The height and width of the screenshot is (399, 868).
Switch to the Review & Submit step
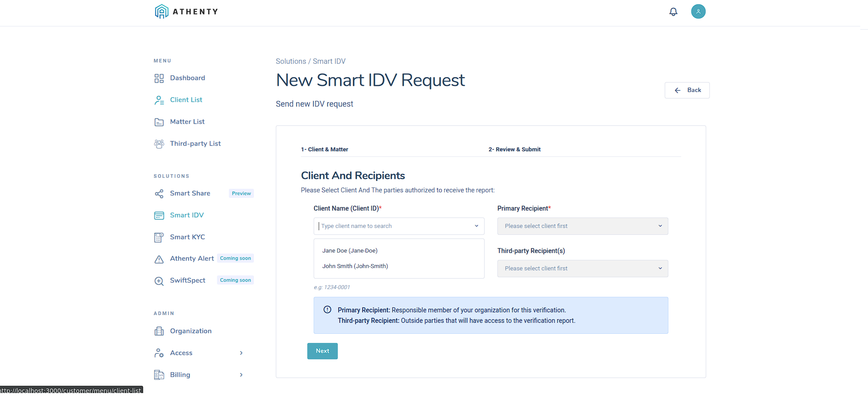click(514, 150)
